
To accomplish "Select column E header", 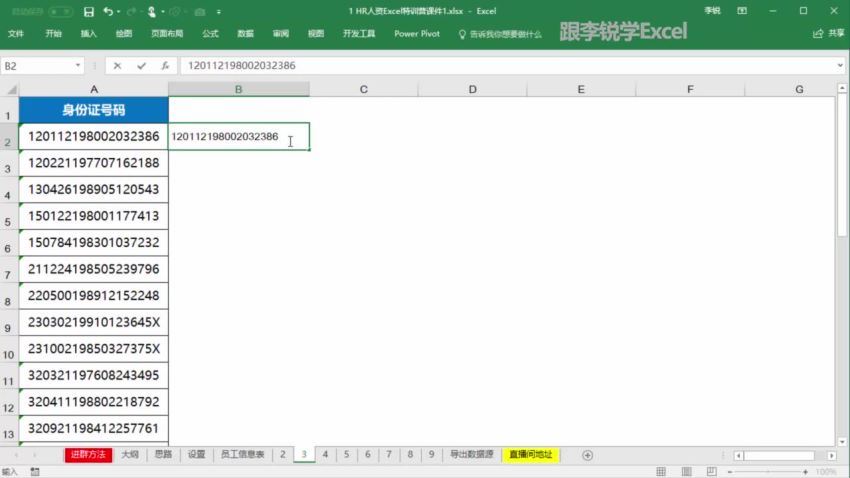I will tap(581, 89).
